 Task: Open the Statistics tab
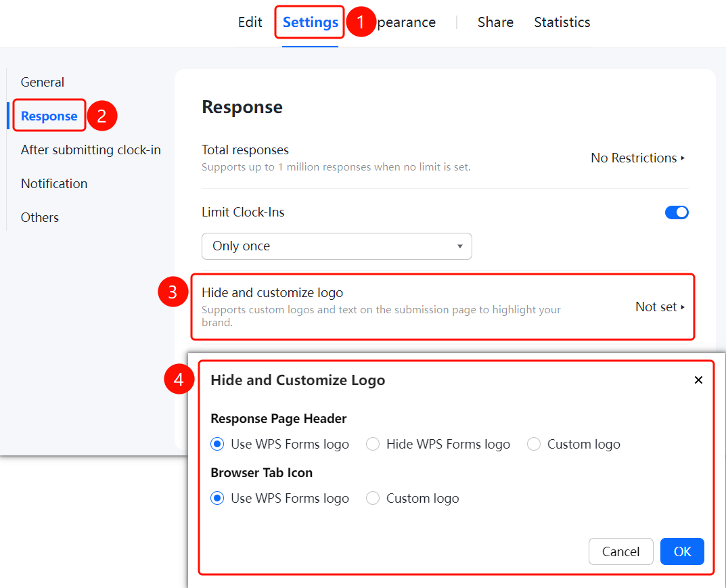pyautogui.click(x=562, y=22)
